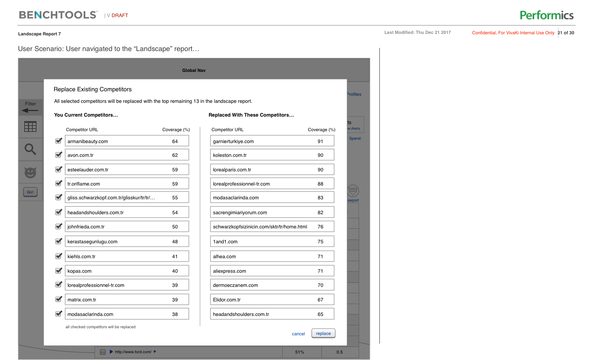
Task: Click the magnifying glass search icon
Action: [x=30, y=149]
